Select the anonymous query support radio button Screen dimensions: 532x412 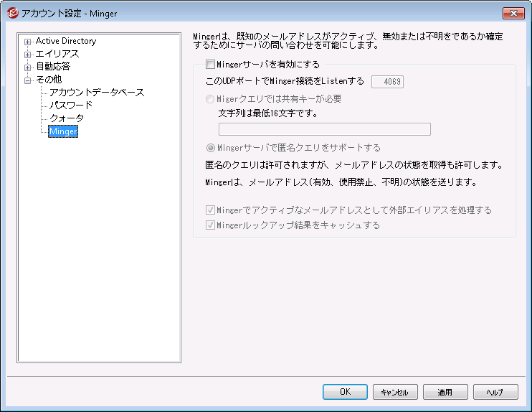click(x=210, y=149)
